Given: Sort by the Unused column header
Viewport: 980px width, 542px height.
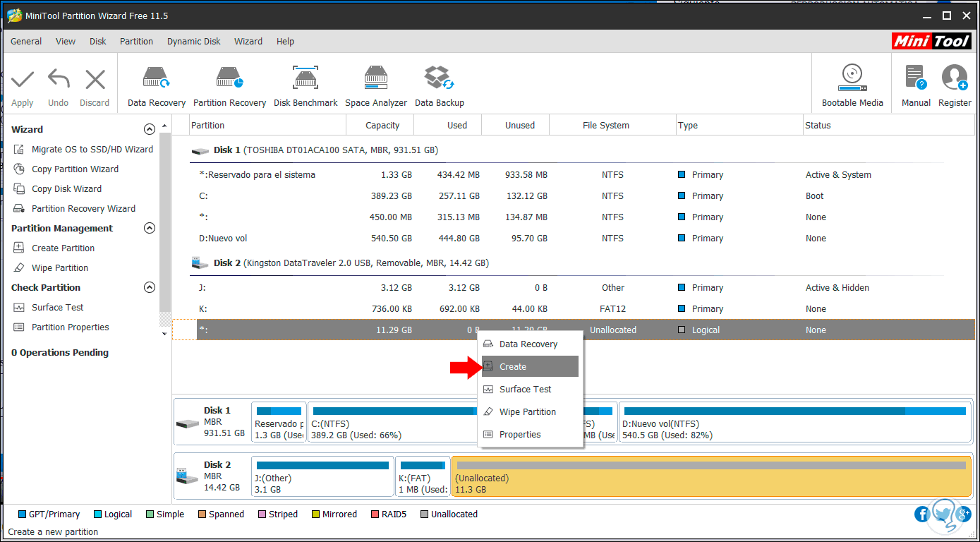Looking at the screenshot, I should (x=514, y=126).
